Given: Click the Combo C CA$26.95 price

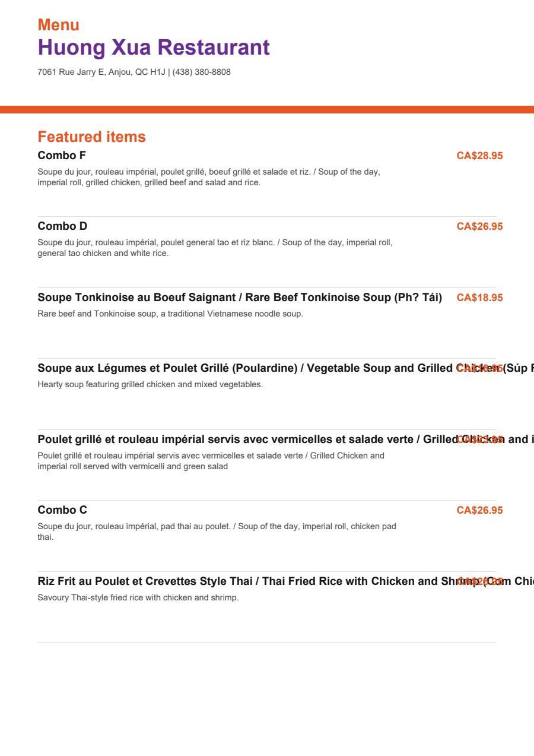Looking at the screenshot, I should 479,510.
